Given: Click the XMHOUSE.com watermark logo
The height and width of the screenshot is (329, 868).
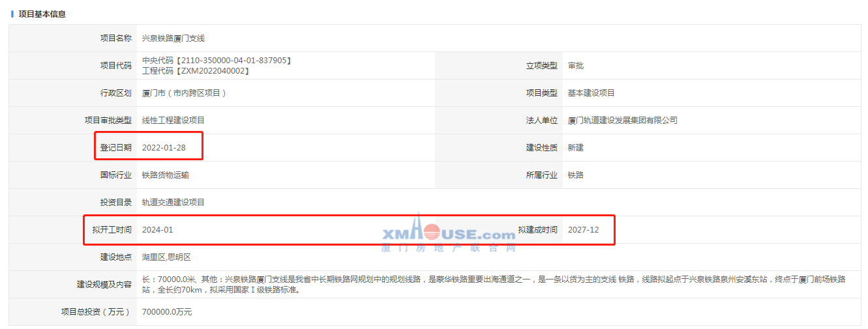Looking at the screenshot, I should coord(447,233).
